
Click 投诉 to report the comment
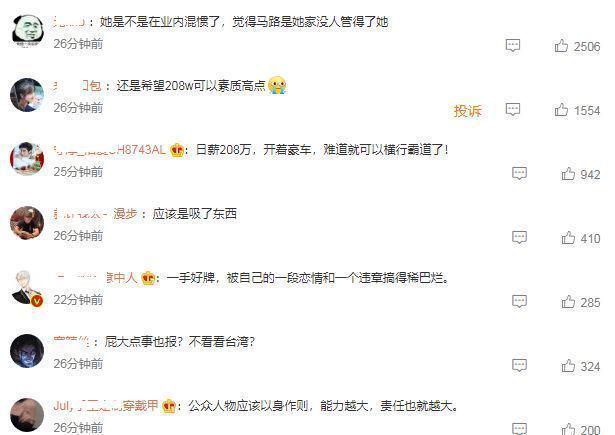tap(468, 111)
